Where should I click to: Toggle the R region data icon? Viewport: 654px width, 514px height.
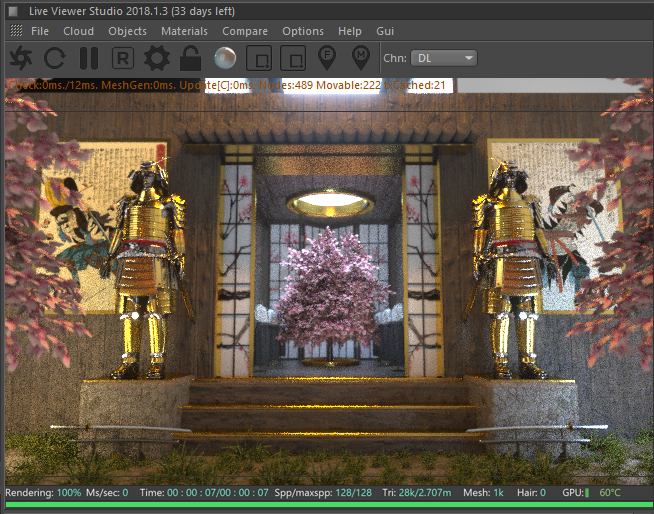123,58
